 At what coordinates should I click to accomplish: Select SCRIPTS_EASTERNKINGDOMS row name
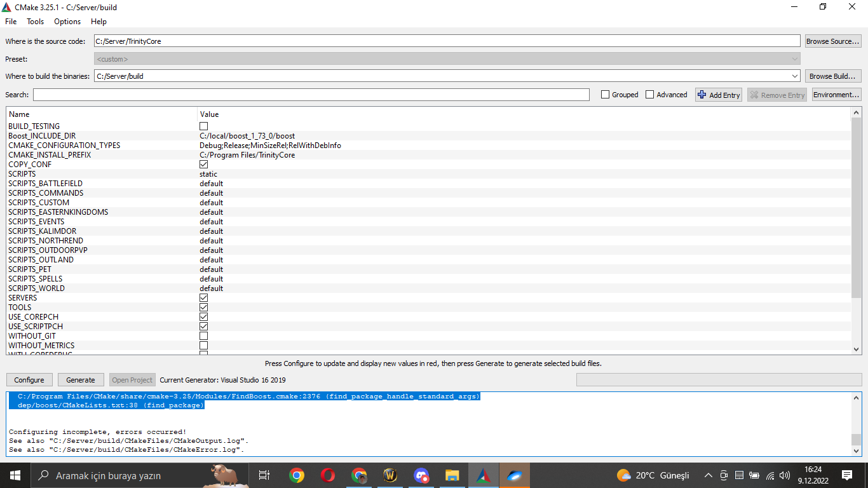click(58, 212)
